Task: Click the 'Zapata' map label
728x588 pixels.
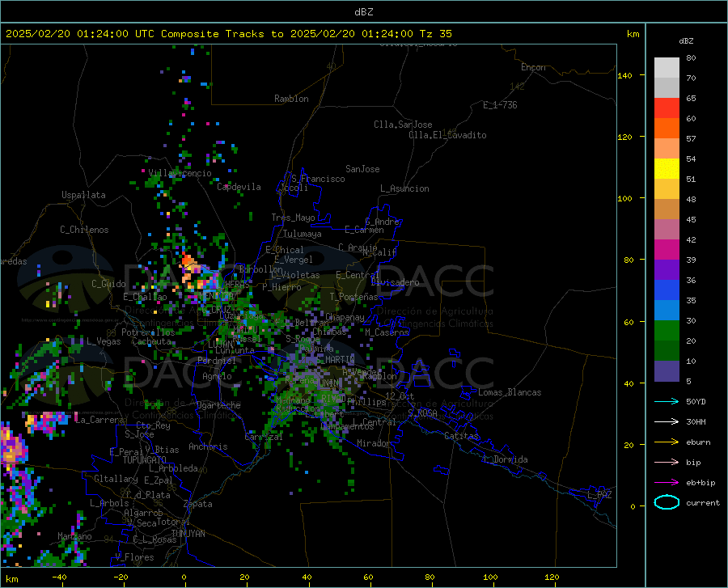Action: pyautogui.click(x=198, y=504)
